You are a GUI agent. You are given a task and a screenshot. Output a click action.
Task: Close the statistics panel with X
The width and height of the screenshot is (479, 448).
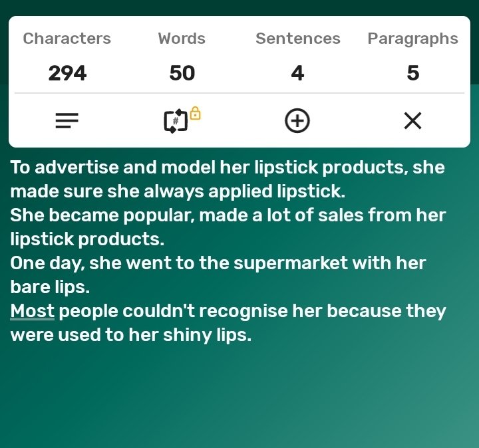tap(412, 120)
